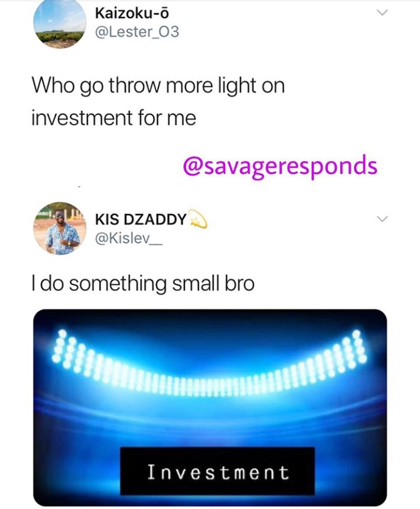The image size is (420, 509).
Task: Open the Kaizoku-ō display name
Action: [132, 13]
